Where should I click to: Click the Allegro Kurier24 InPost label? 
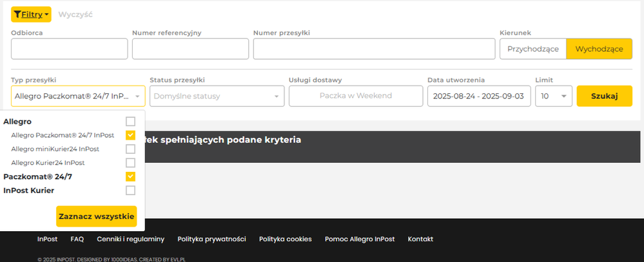[x=48, y=163]
